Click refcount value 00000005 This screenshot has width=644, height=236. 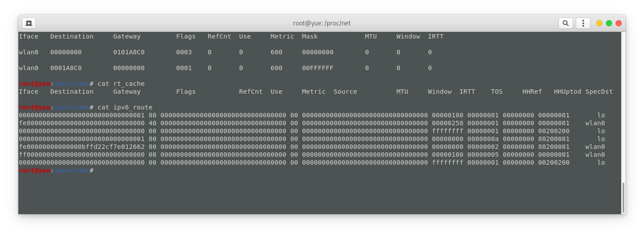pos(483,155)
